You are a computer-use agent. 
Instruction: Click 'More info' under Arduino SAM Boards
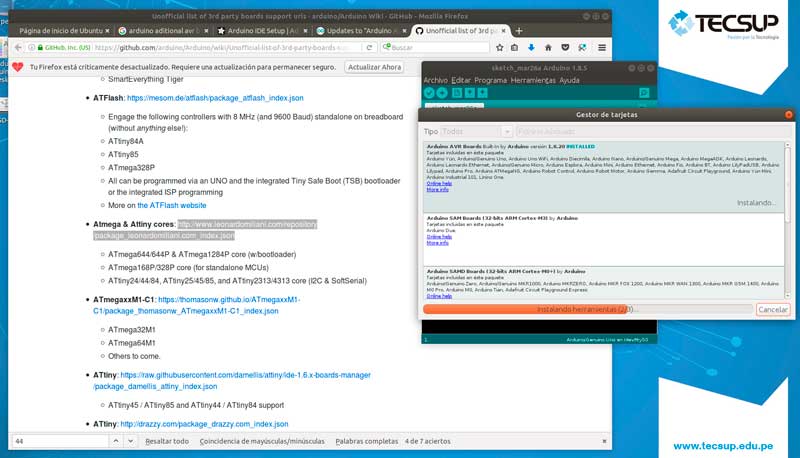point(437,243)
